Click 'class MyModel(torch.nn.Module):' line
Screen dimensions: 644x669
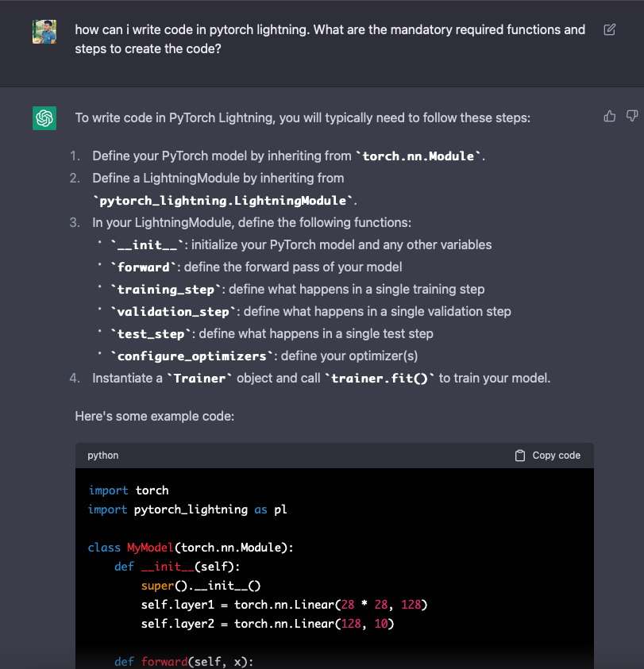191,548
